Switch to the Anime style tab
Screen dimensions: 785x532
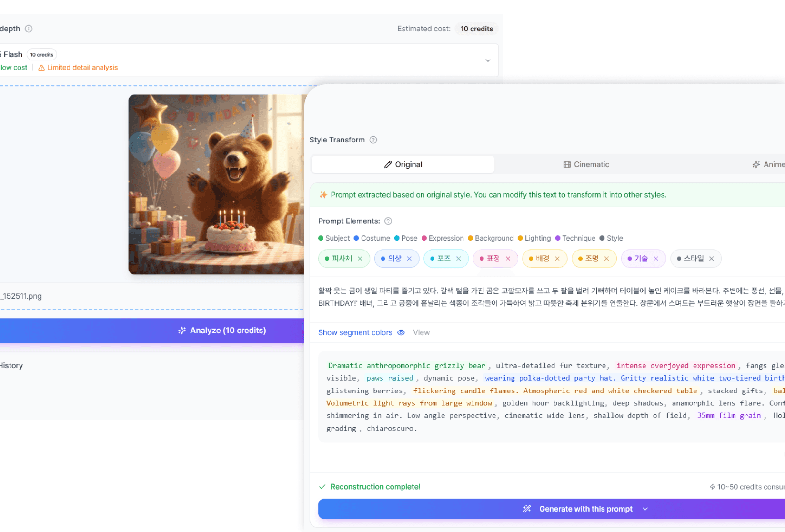768,164
